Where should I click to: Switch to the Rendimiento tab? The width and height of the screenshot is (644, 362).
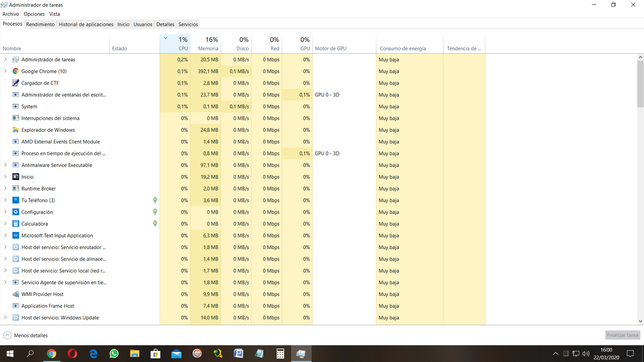click(x=40, y=24)
